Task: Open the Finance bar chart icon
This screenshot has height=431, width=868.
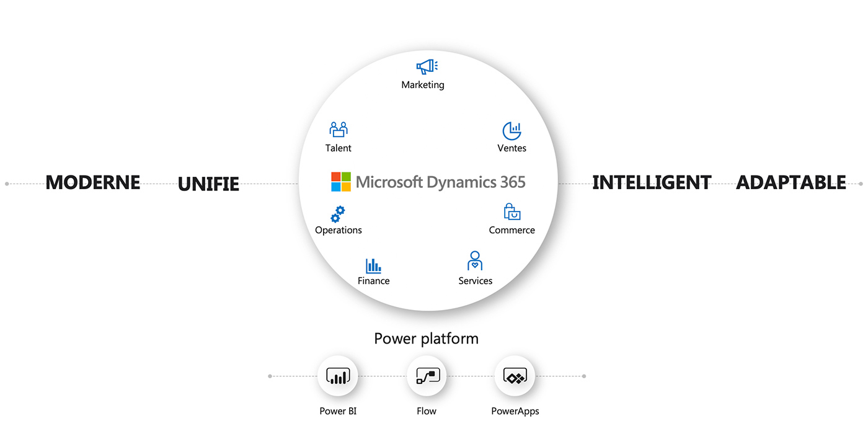Action: pos(373,266)
